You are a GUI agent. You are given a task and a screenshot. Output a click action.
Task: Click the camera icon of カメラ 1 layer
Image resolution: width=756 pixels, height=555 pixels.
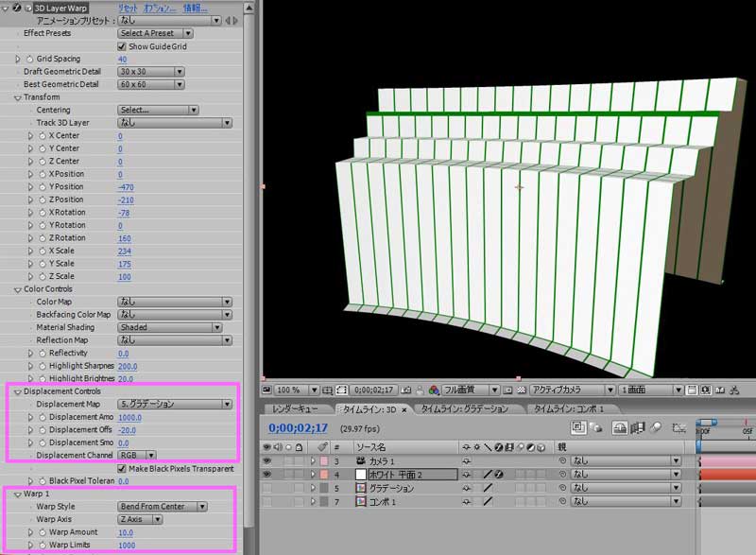(x=359, y=460)
